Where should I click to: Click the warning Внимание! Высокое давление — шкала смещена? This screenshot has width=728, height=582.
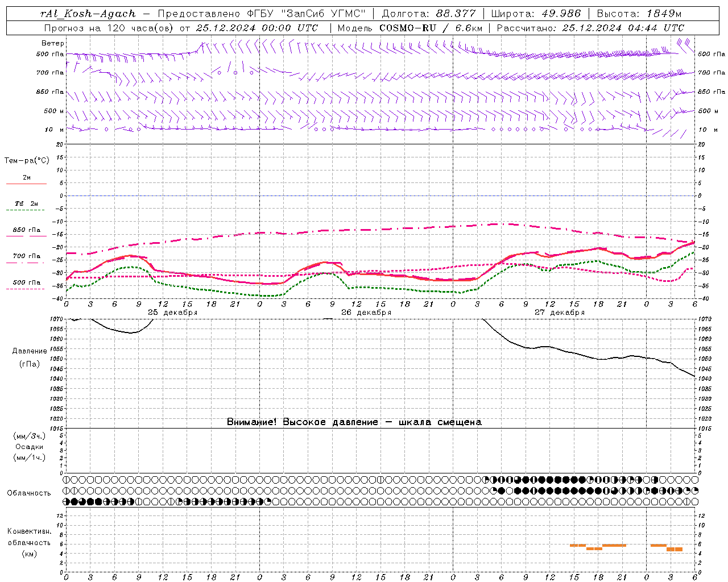(354, 422)
